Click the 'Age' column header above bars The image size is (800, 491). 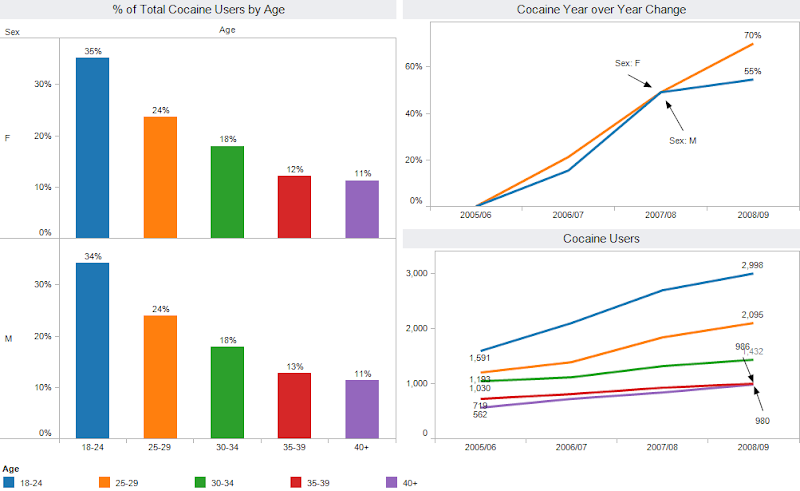coord(227,30)
